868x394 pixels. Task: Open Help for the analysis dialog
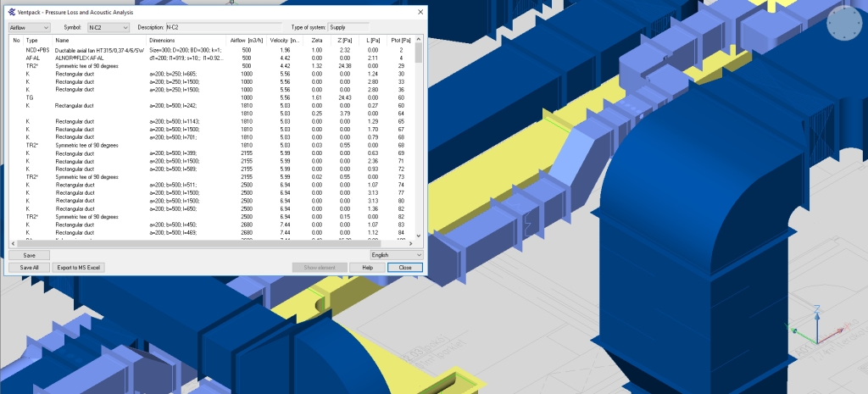[367, 267]
